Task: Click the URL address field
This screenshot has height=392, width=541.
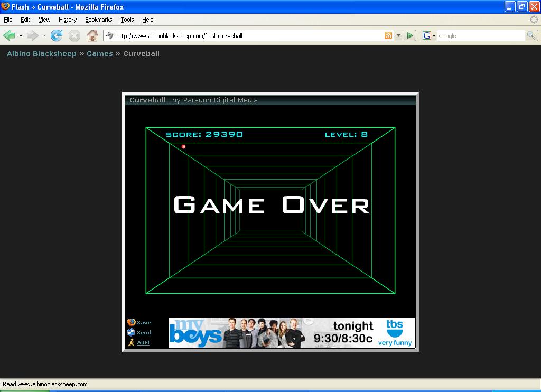Action: 248,35
